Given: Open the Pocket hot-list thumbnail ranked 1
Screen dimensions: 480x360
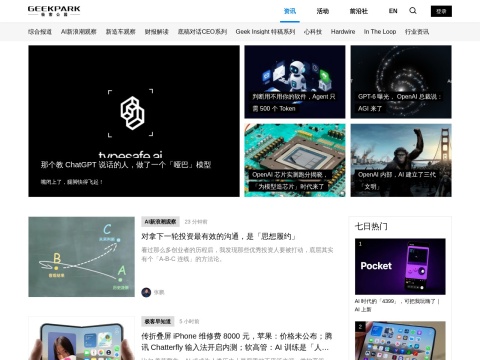Looking at the screenshot, I should coord(400,266).
